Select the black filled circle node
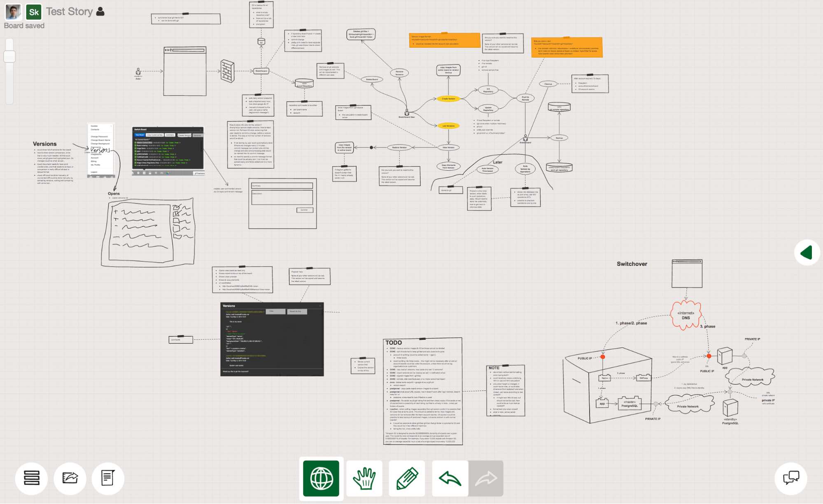Image resolution: width=823 pixels, height=504 pixels. 371,147
